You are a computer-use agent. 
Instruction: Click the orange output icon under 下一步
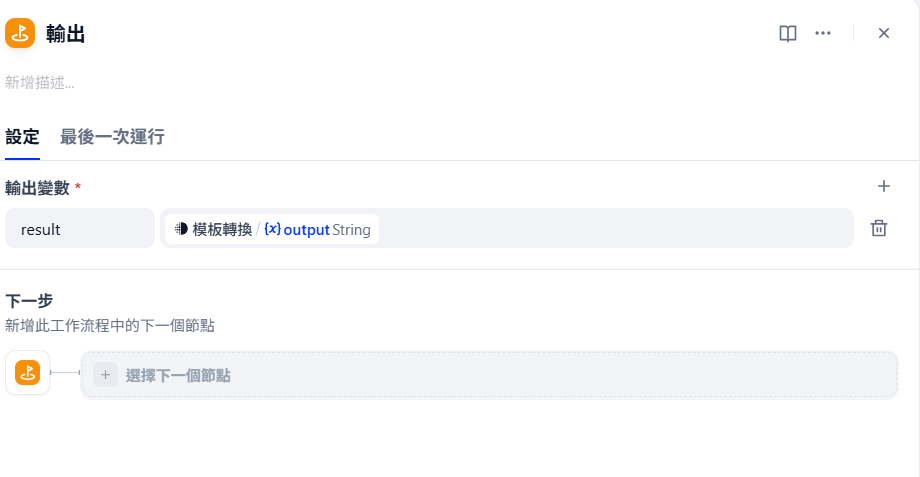[28, 373]
